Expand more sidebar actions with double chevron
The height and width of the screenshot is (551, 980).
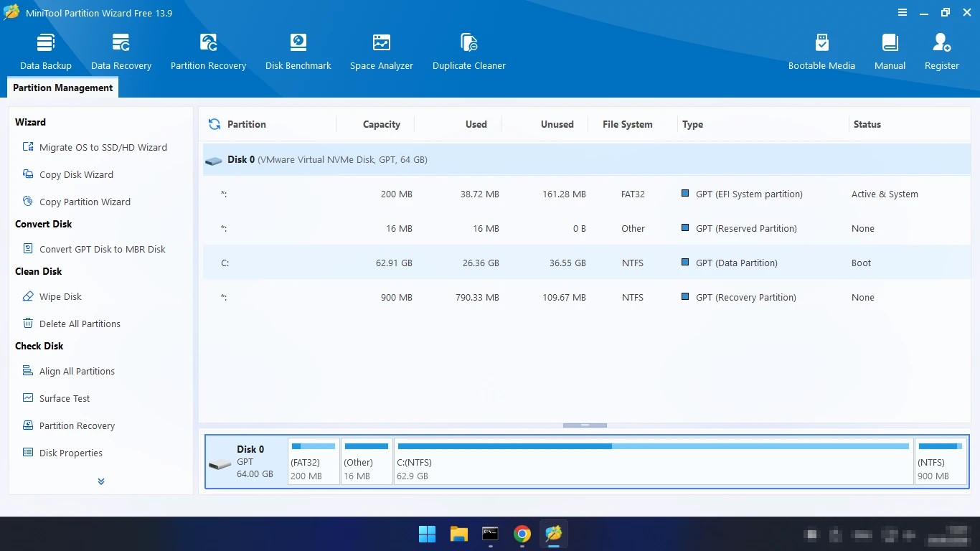pyautogui.click(x=101, y=481)
